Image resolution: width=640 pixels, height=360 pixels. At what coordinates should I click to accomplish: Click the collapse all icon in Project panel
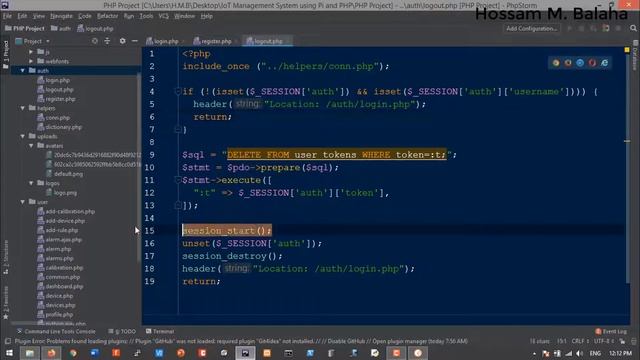(x=107, y=41)
